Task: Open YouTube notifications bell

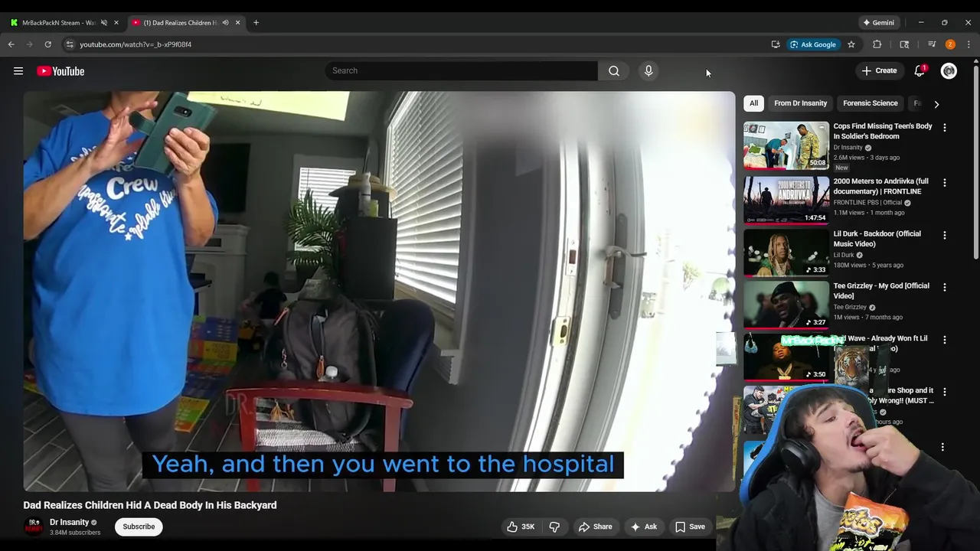Action: 920,71
